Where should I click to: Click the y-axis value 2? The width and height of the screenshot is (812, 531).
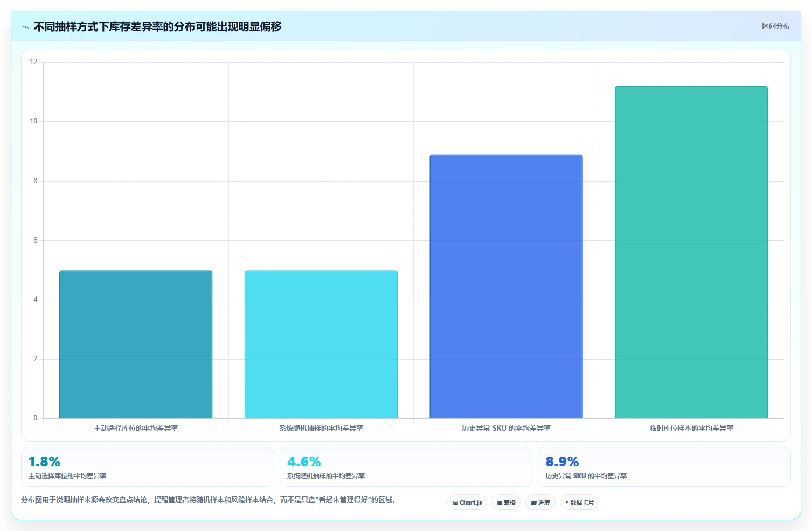pos(36,359)
